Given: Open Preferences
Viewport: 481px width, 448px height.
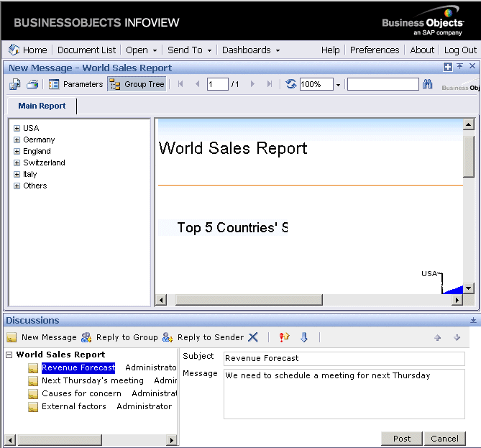Looking at the screenshot, I should click(x=375, y=50).
